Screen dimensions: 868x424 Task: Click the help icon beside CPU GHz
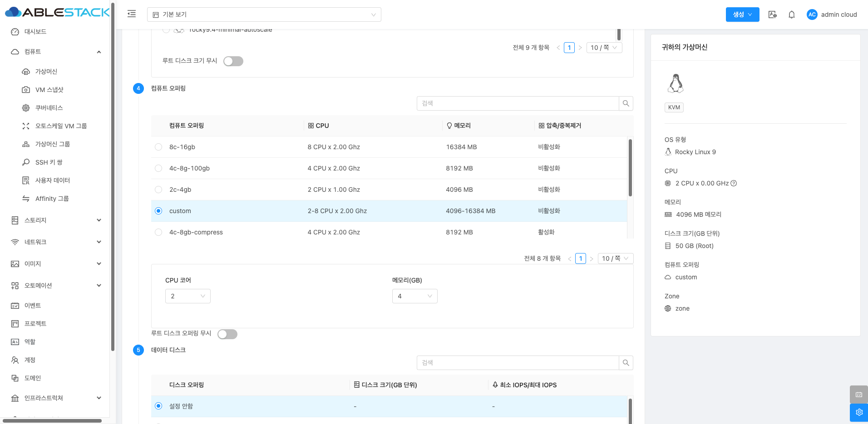point(734,183)
